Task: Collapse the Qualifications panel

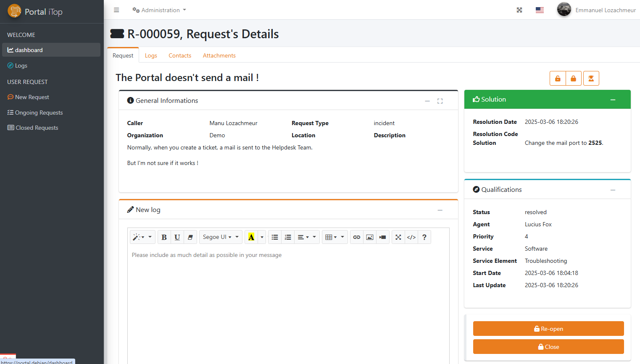Action: pos(613,189)
